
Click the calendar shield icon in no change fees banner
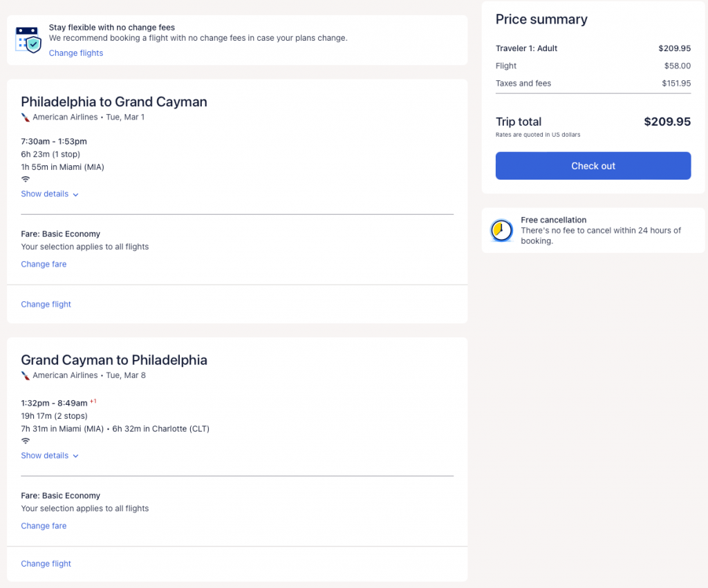tap(28, 40)
